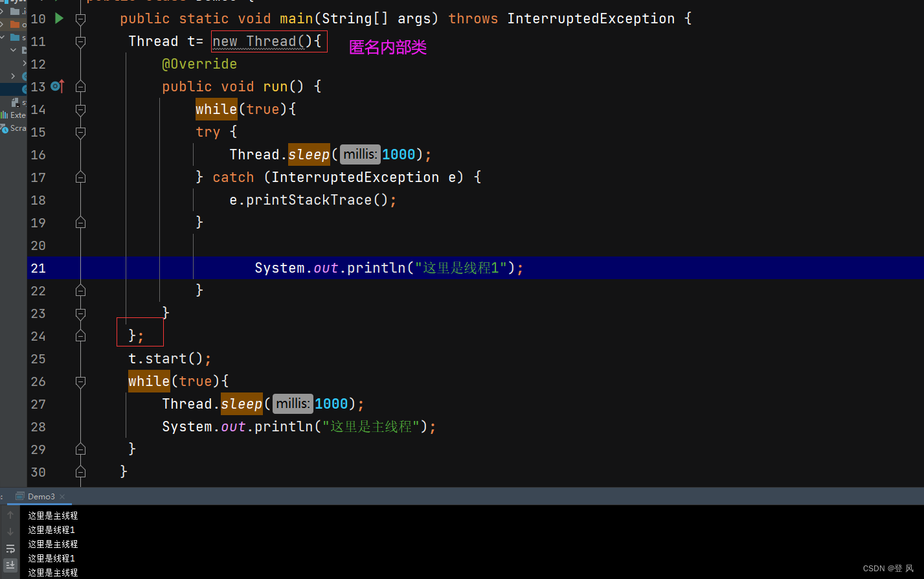Click the fold end marker on line 30
Viewport: 924px width, 579px height.
pos(80,471)
